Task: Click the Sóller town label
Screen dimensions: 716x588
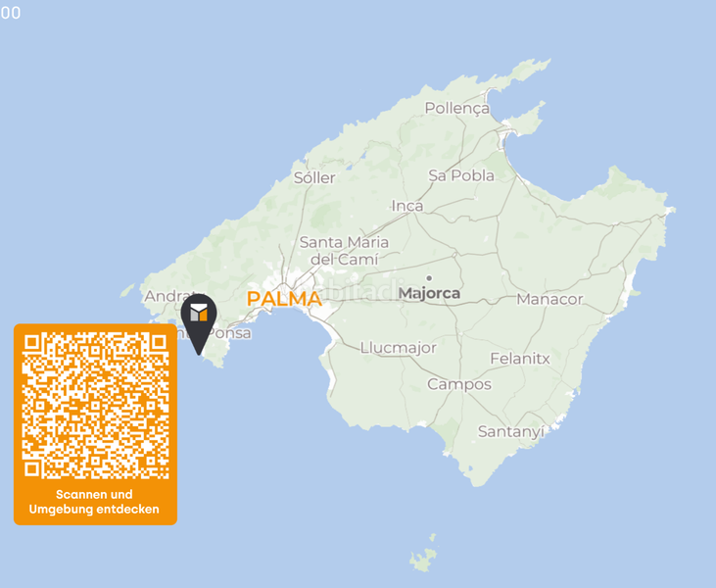Action: [x=314, y=177]
